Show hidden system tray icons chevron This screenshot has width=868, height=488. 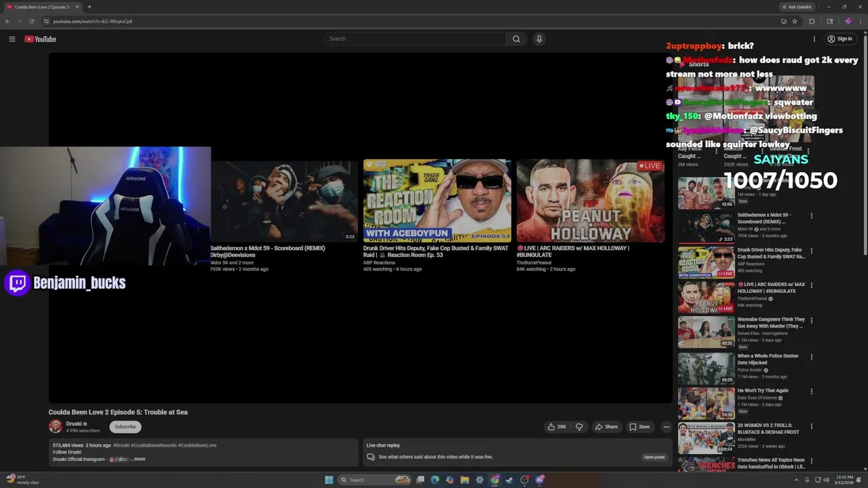pyautogui.click(x=796, y=480)
